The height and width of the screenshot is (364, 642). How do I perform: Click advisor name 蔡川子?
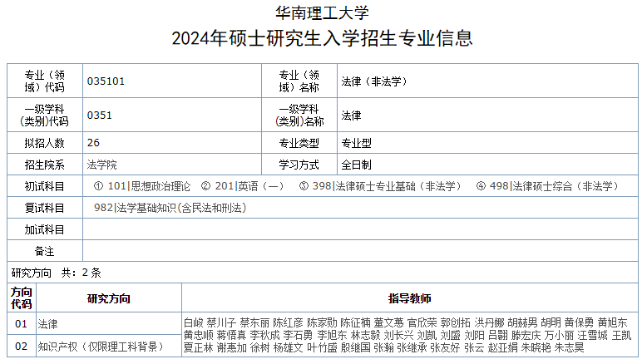(x=221, y=322)
